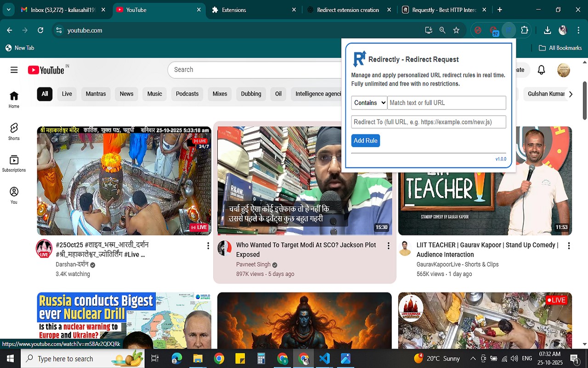
Task: Open the Darshan channel name link
Action: tap(72, 264)
